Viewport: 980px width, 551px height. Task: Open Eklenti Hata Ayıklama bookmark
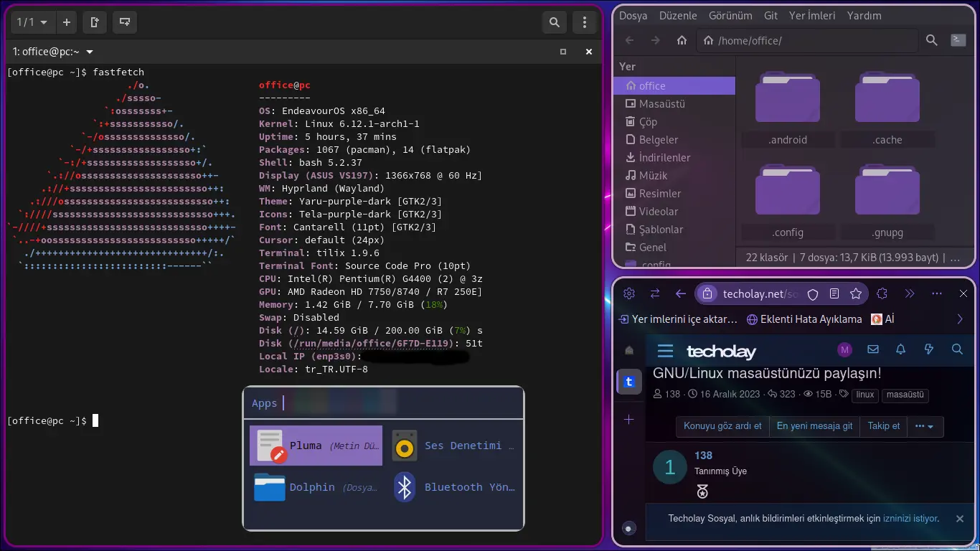pyautogui.click(x=804, y=319)
